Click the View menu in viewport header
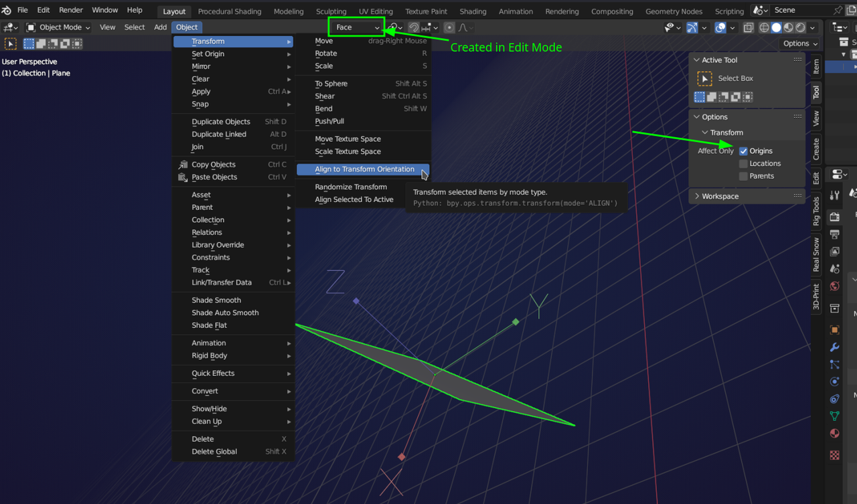This screenshot has height=504, width=857. (x=107, y=27)
